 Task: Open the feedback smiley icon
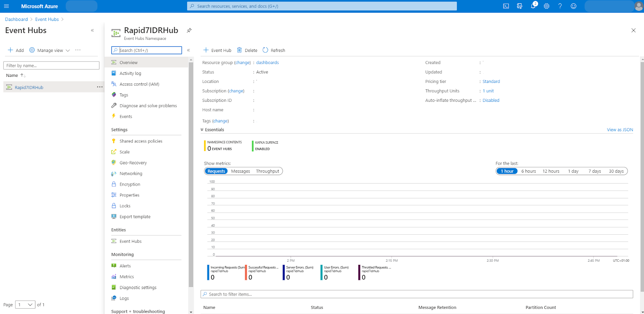tap(574, 6)
